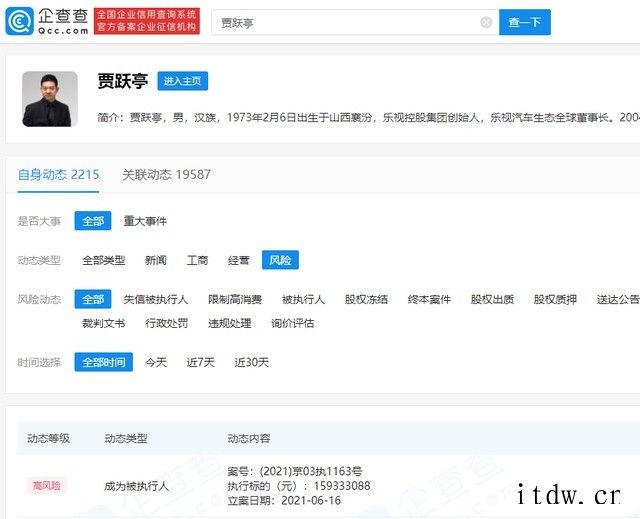Click the 查一下 search button

pos(524,22)
